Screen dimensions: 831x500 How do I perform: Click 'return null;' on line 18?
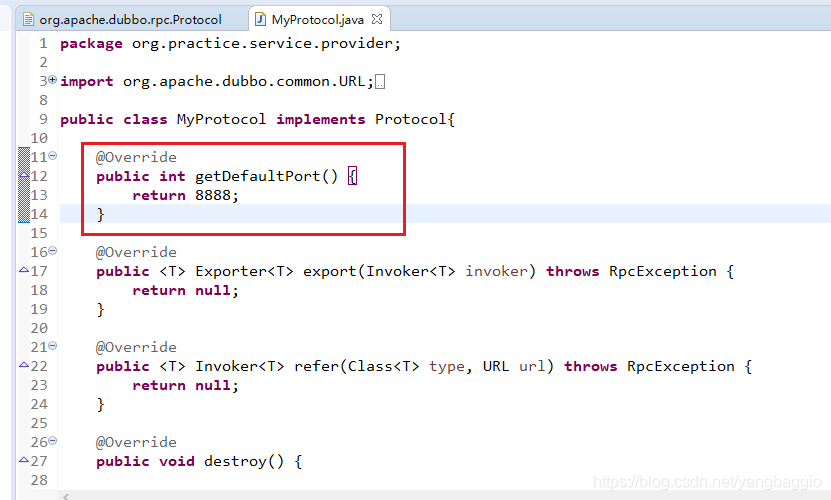(x=185, y=291)
